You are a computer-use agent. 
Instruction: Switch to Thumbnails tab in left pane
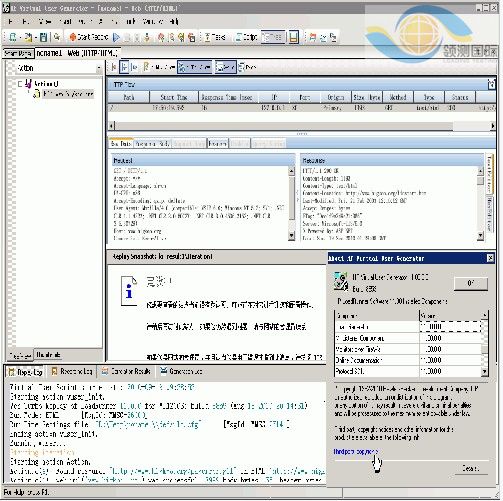48,355
